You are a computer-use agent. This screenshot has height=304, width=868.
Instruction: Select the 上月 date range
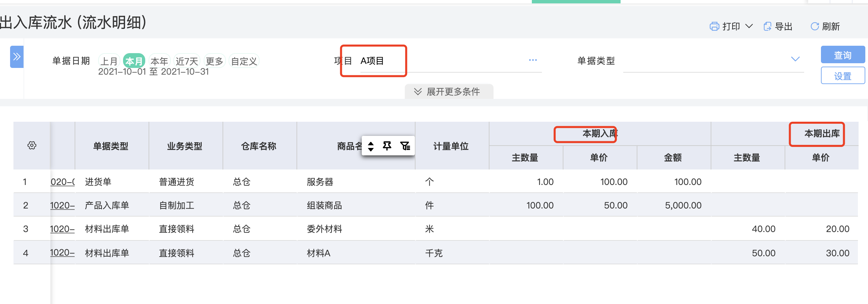tap(109, 61)
